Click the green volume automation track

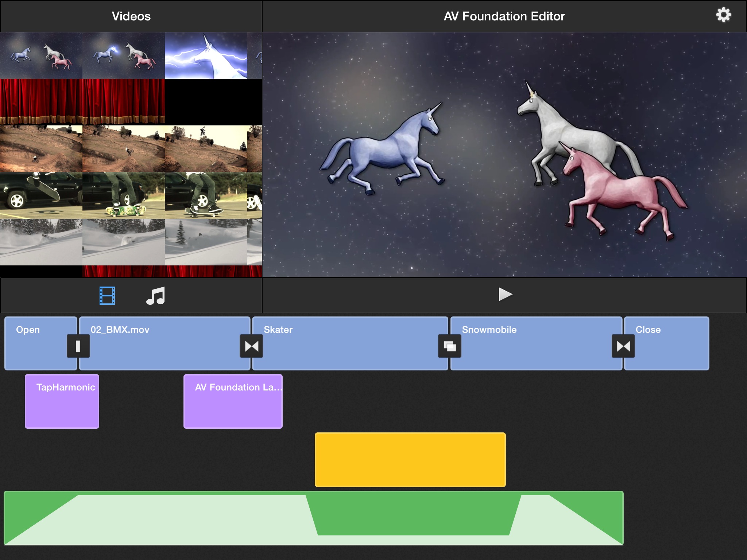(314, 518)
